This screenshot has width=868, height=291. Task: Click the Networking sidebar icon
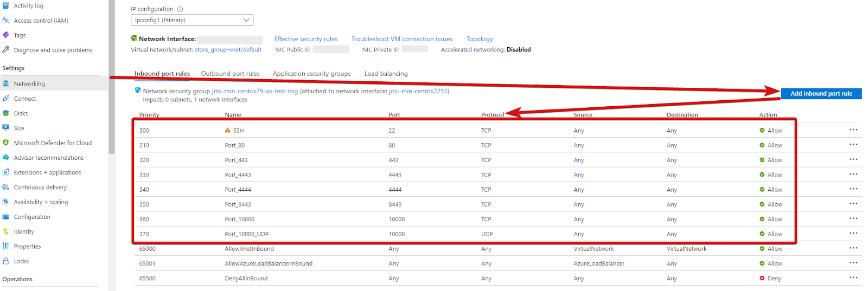coord(6,83)
